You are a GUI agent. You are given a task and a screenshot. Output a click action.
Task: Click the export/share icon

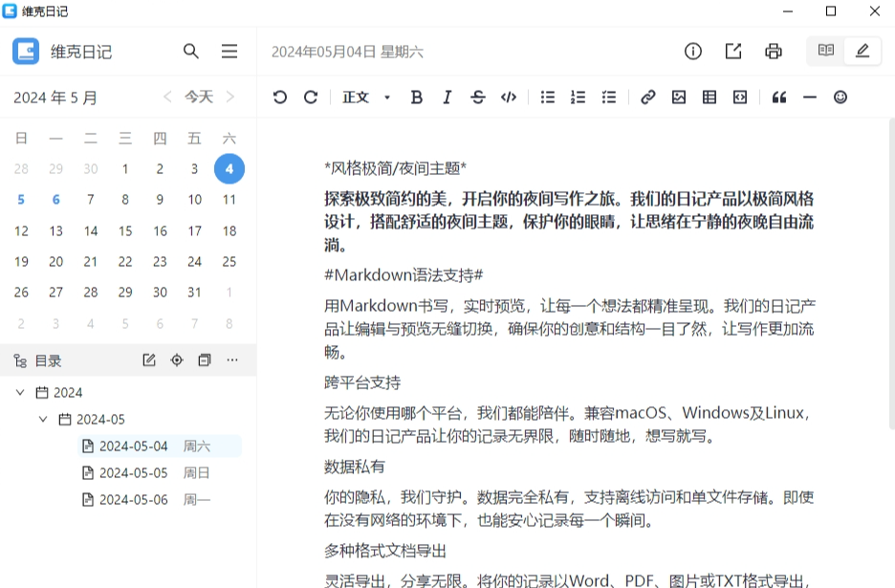coord(733,52)
